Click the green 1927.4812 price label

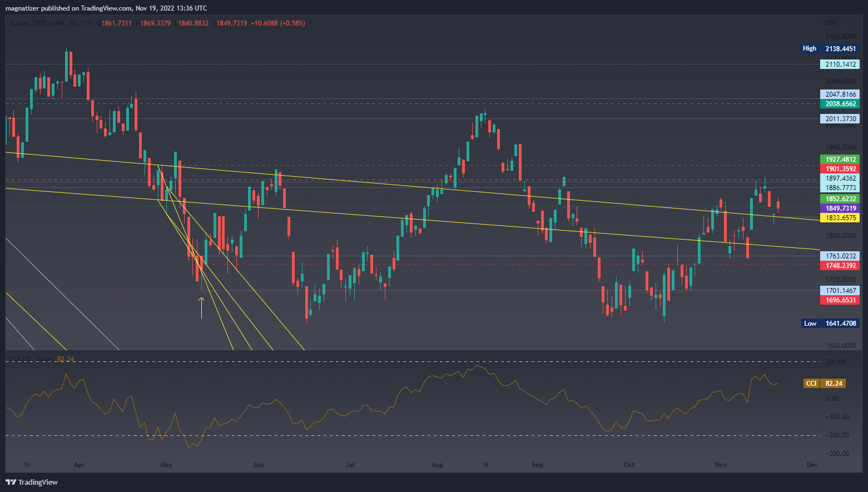tap(840, 160)
